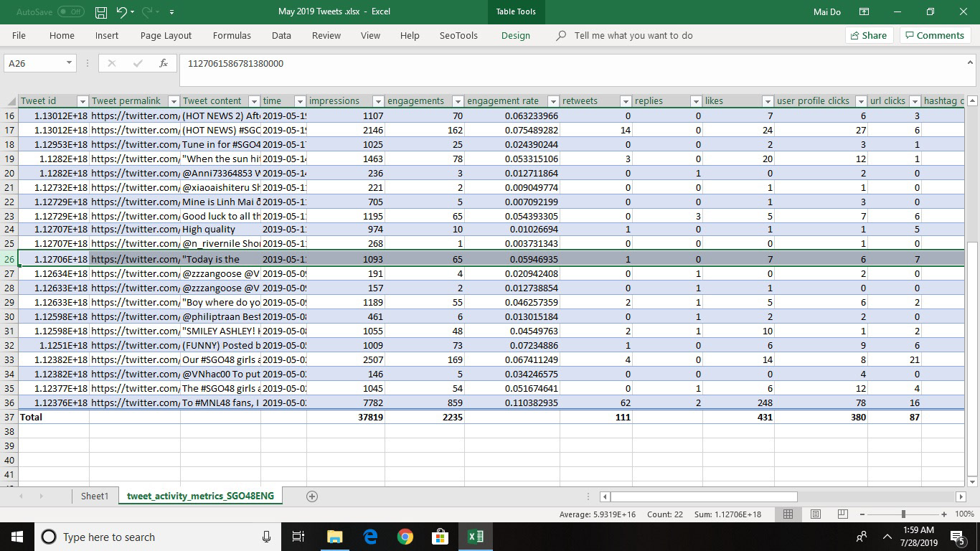Click the Undo arrow icon
The width and height of the screenshot is (980, 551).
point(122,12)
